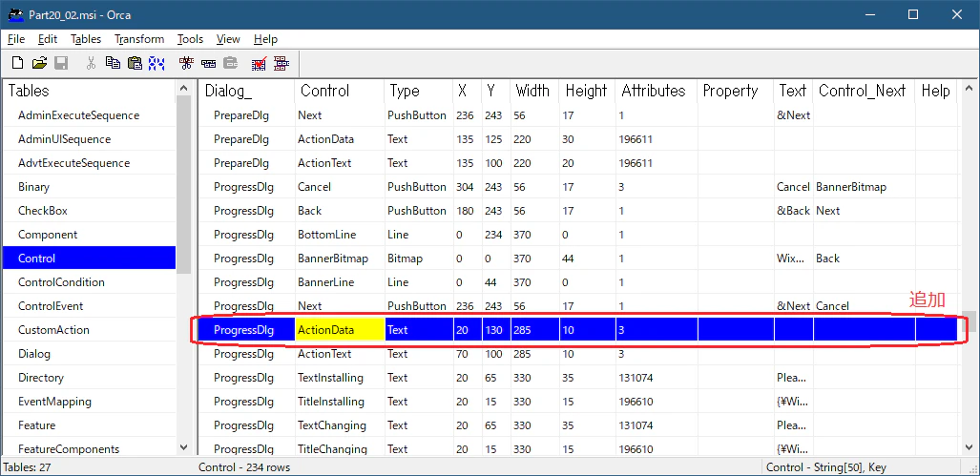
Task: Select the highlighted Control table
Action: (90, 258)
